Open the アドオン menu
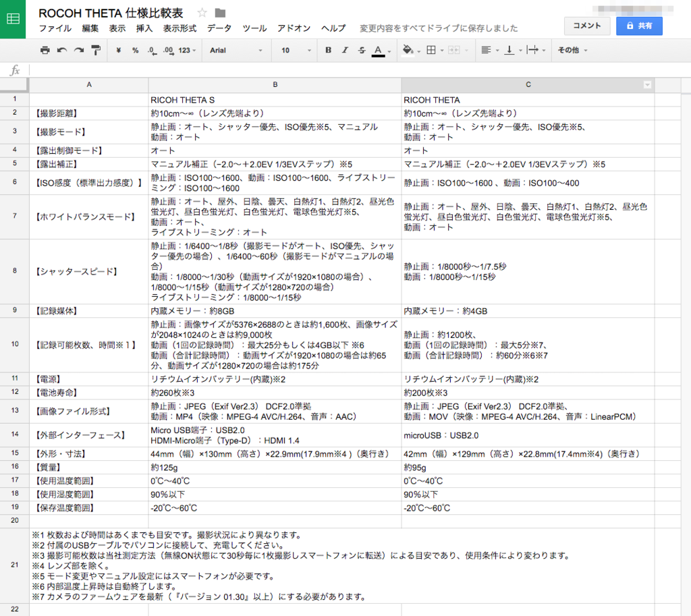This screenshot has height=616, width=691. point(294,28)
